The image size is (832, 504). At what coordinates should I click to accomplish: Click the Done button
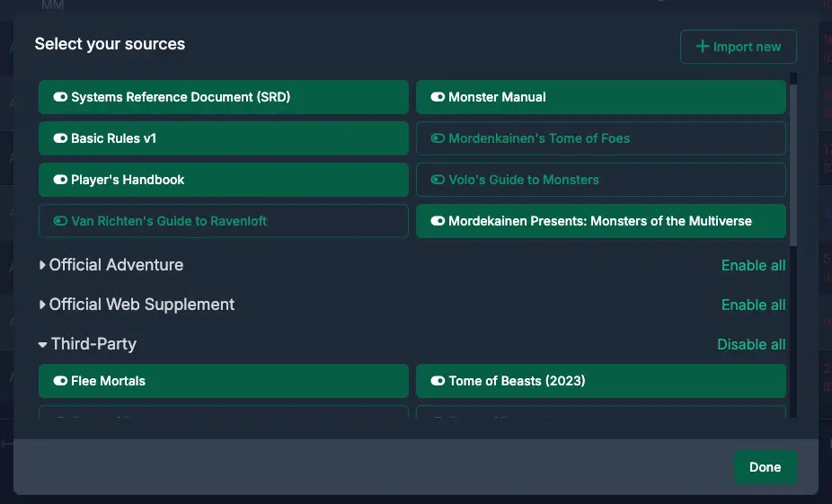[x=766, y=467]
